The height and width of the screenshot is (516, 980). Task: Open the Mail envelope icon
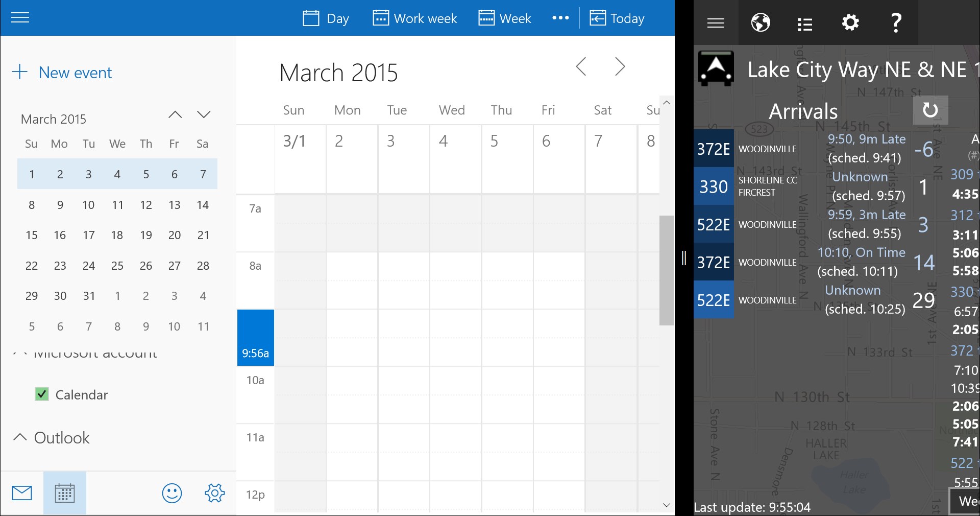[x=22, y=493]
